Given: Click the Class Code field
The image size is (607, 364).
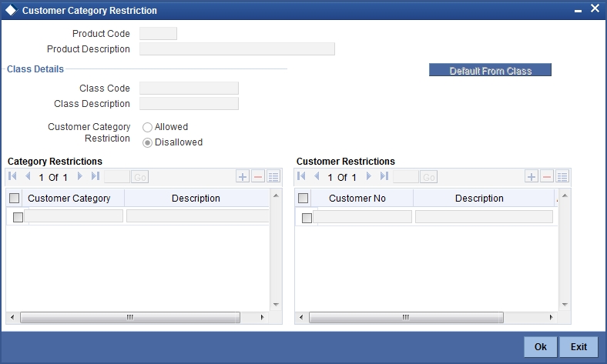Looking at the screenshot, I should [x=189, y=88].
